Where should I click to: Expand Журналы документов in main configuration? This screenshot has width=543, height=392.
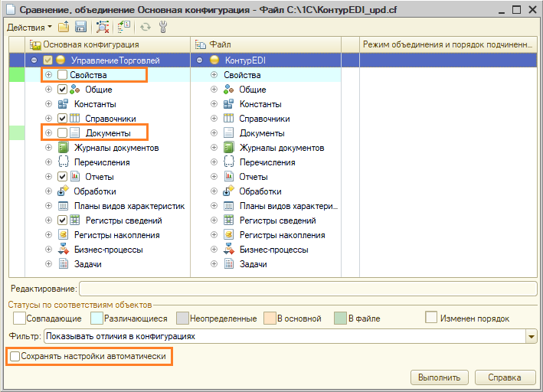tap(48, 148)
